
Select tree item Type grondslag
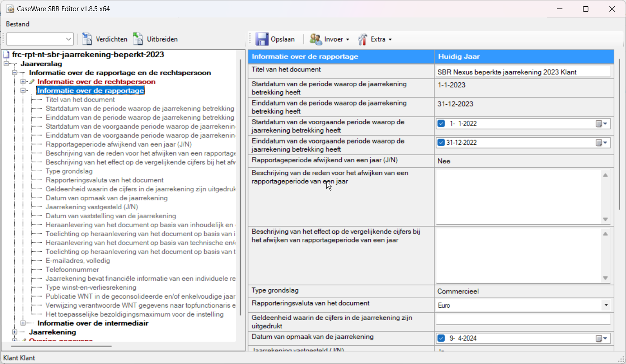[x=69, y=171]
